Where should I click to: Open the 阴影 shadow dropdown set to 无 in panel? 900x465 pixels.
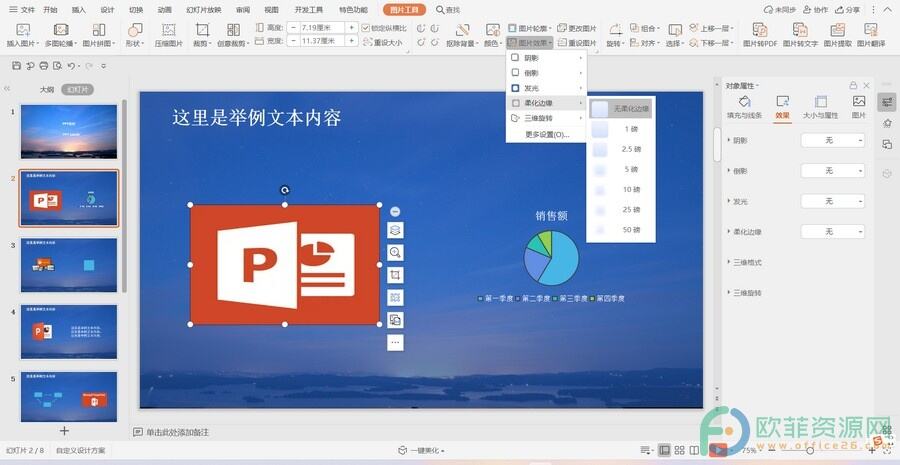[832, 140]
